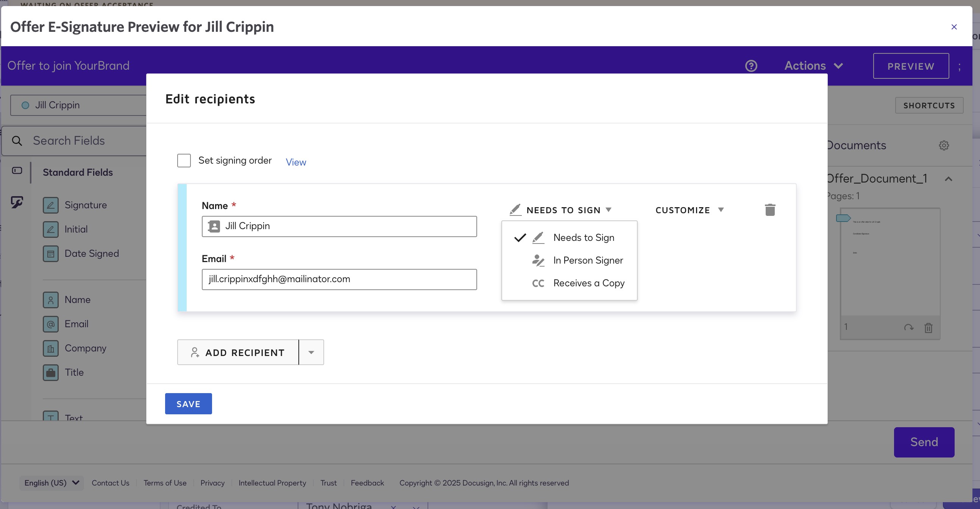Open the Needs to Sign dropdown

point(563,210)
